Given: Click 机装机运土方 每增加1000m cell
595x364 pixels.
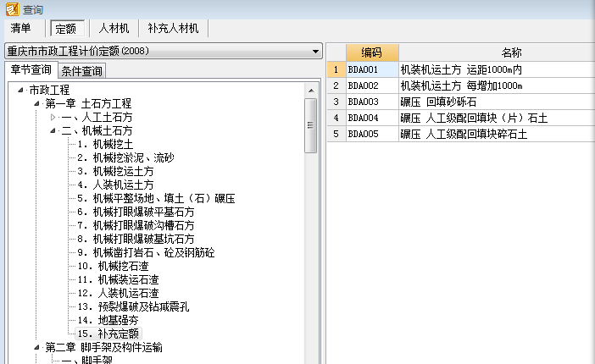Looking at the screenshot, I should [497, 85].
